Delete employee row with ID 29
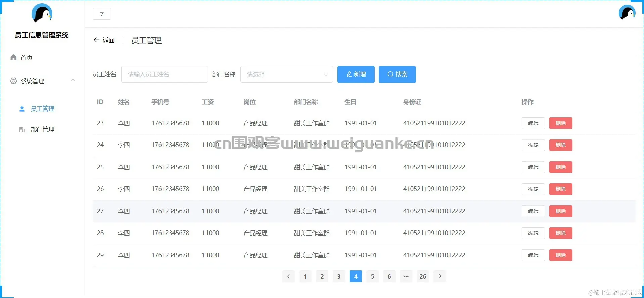Screen dimensions: 644x298 (x=561, y=255)
